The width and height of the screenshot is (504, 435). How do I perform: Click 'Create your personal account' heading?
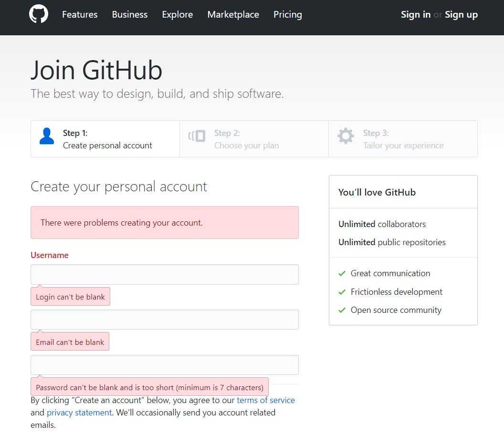tap(119, 186)
